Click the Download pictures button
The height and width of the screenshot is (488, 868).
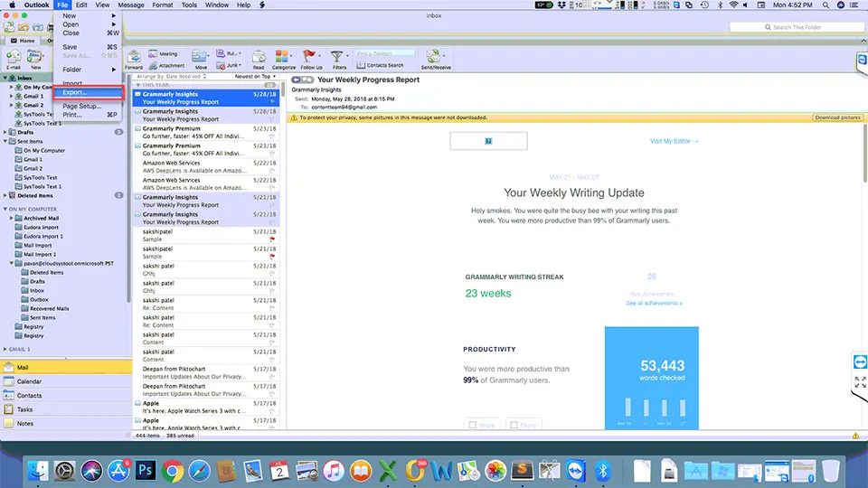point(837,117)
